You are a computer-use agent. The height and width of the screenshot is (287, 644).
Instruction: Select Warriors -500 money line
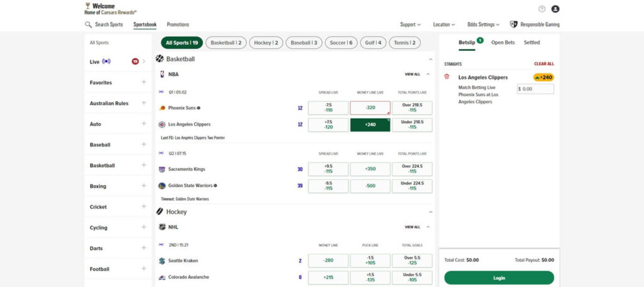point(370,186)
